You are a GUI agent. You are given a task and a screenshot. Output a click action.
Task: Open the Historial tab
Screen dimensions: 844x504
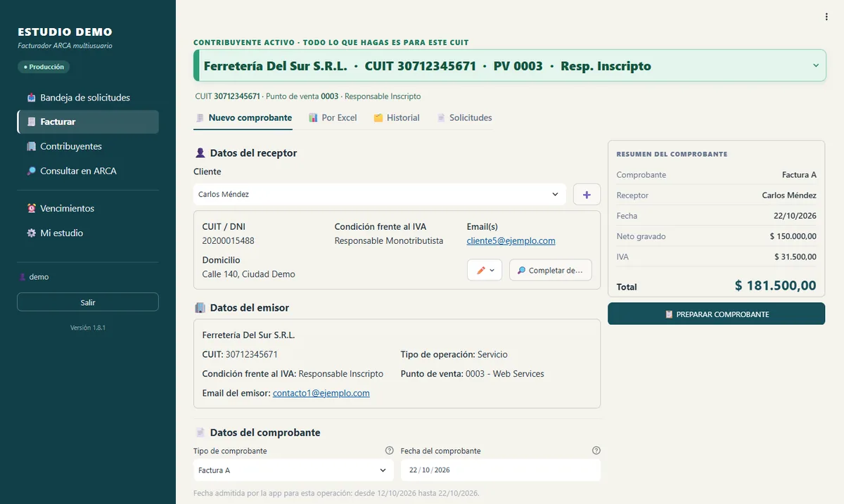click(396, 118)
